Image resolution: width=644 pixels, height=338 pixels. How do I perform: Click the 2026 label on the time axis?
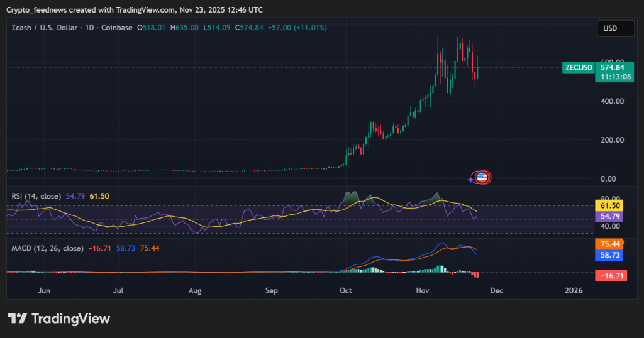coord(574,290)
